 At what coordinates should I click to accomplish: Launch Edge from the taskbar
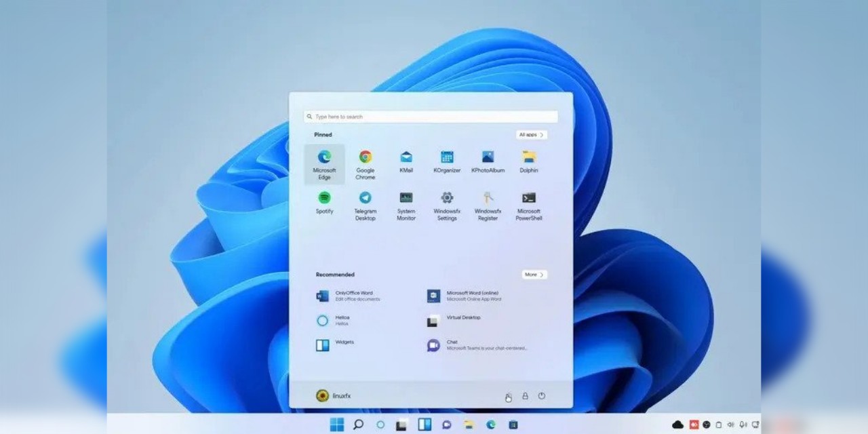coord(490,425)
